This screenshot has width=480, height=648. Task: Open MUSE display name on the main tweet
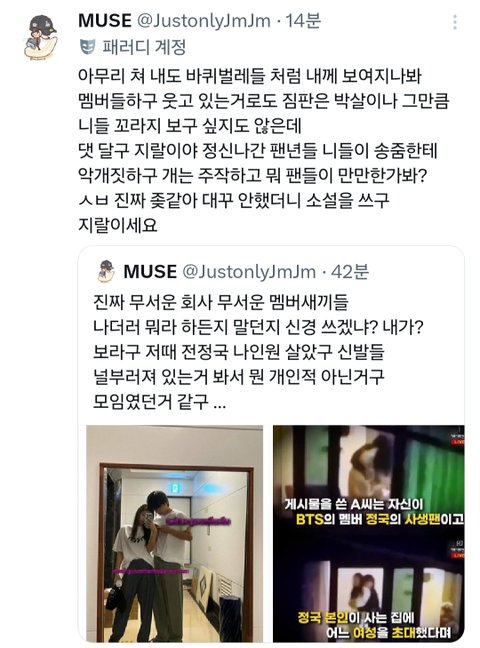point(105,21)
